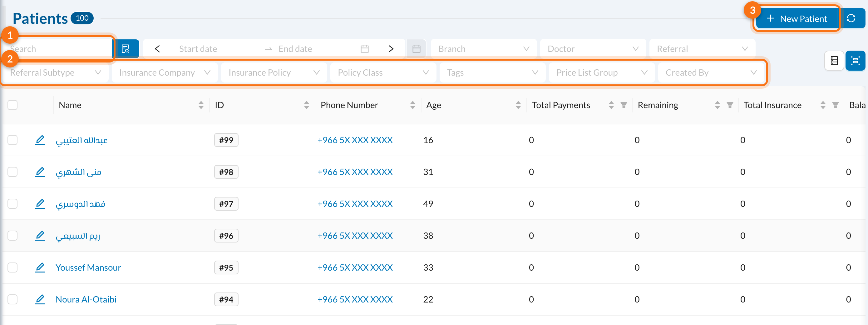Check the row for Youssef Mansour

click(12, 267)
